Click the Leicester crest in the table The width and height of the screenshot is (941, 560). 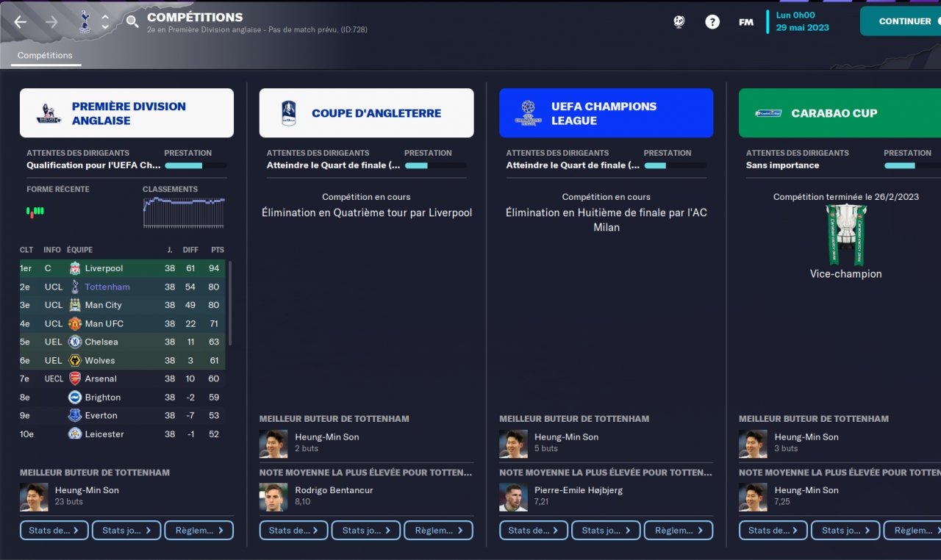[75, 434]
